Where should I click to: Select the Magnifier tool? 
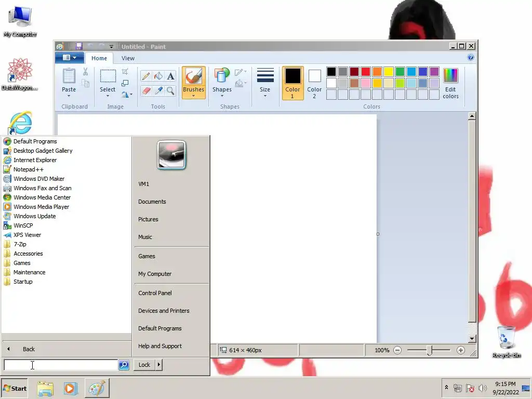[x=170, y=90]
